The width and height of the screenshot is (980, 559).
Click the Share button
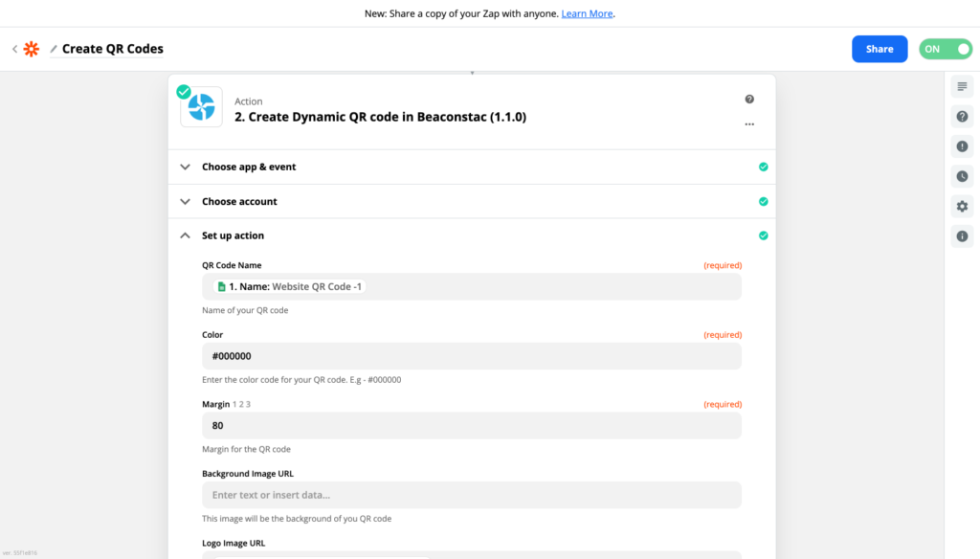[x=879, y=48]
